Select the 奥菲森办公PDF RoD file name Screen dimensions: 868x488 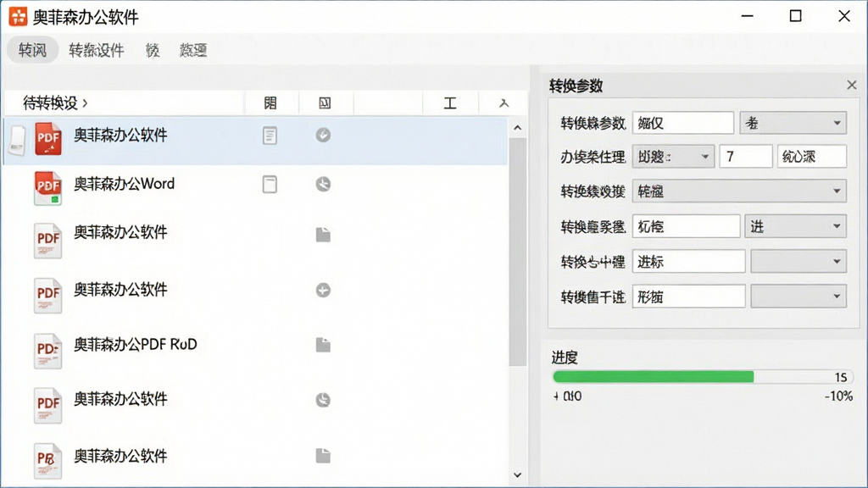click(x=135, y=344)
